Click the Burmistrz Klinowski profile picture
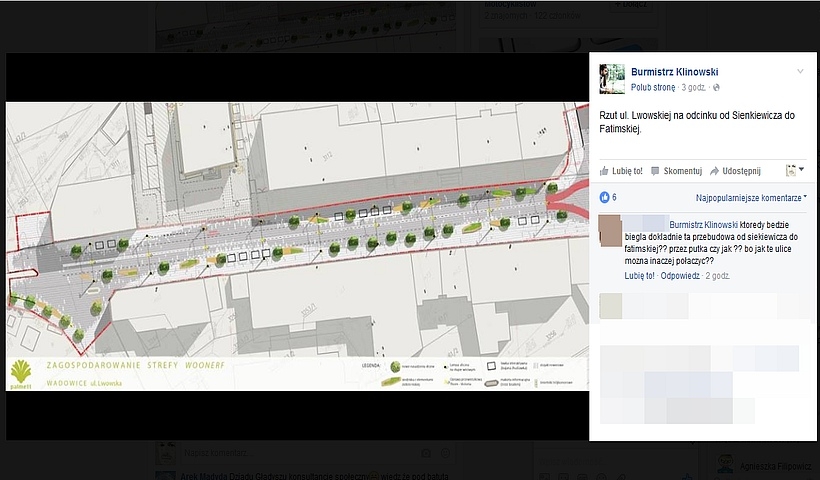The image size is (820, 480). (612, 78)
